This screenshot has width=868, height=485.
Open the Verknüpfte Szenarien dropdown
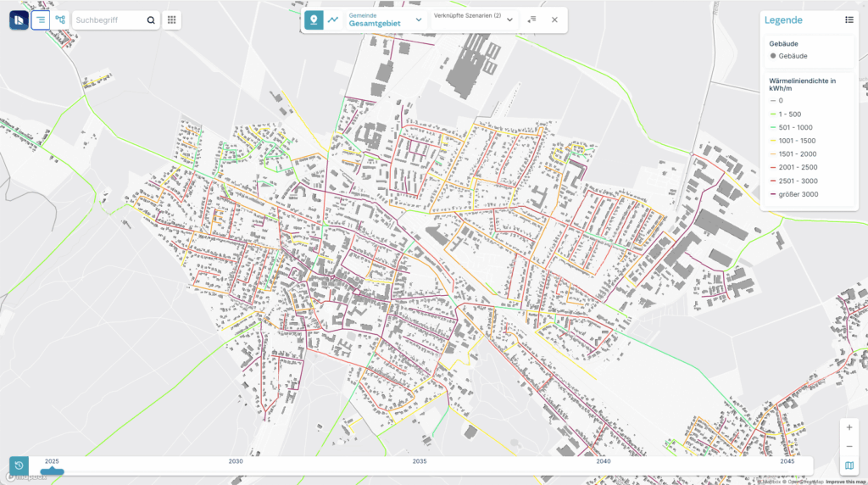point(509,20)
